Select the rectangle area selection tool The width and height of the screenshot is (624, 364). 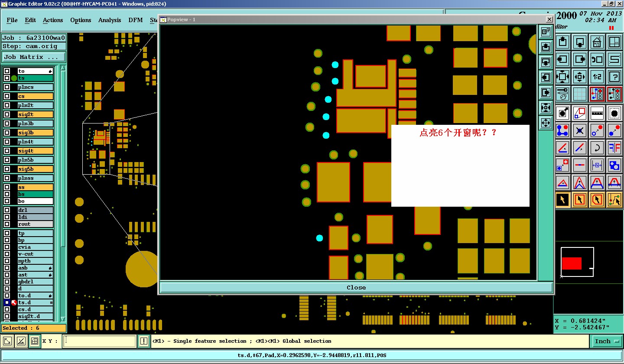580,200
